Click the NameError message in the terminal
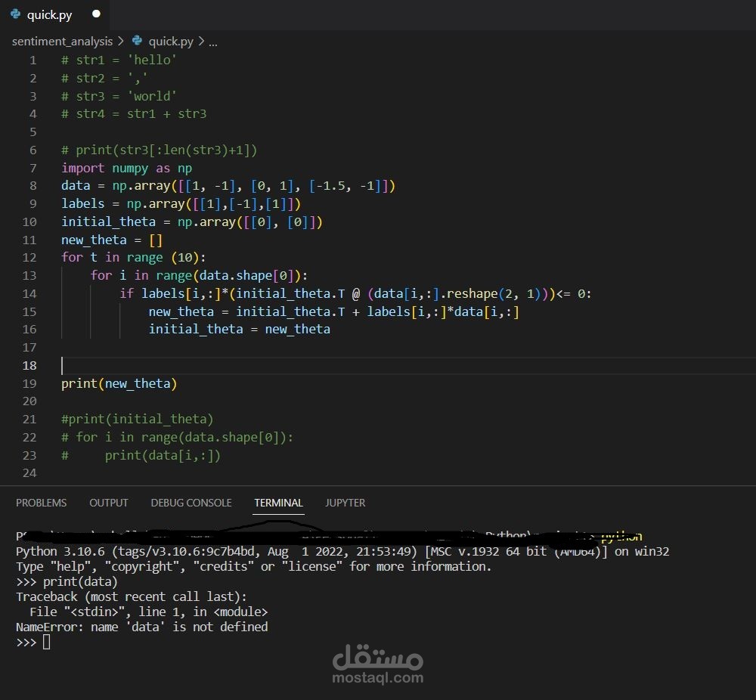Image resolution: width=756 pixels, height=700 pixels. (142, 627)
